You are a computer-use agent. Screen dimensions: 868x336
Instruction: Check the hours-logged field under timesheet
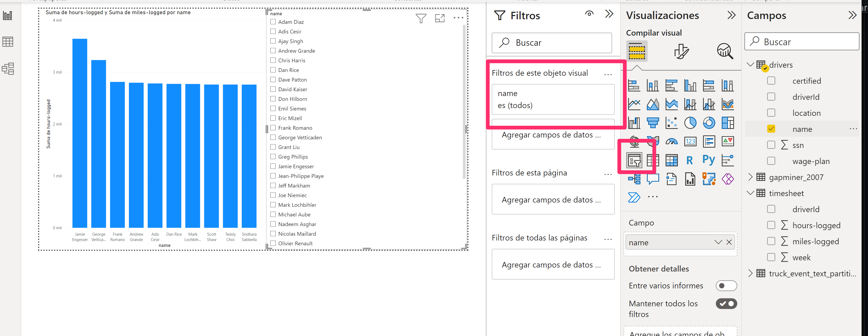coord(771,225)
